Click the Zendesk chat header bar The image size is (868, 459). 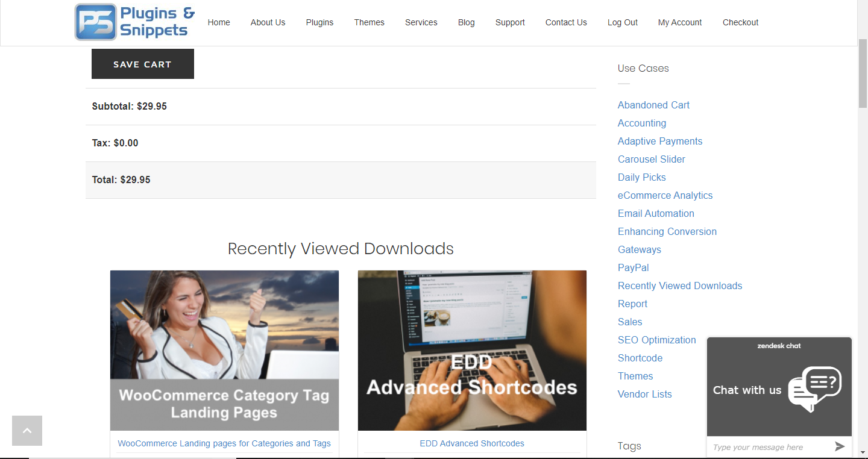[779, 346]
